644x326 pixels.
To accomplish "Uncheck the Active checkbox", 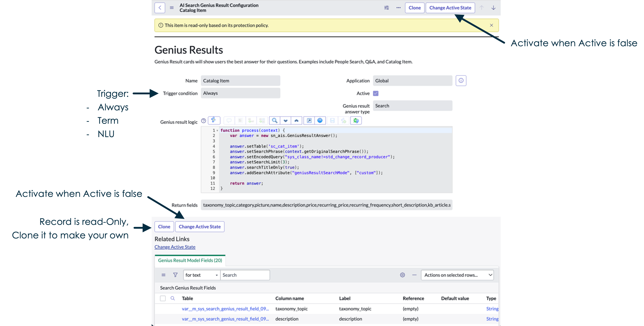I will tap(376, 93).
